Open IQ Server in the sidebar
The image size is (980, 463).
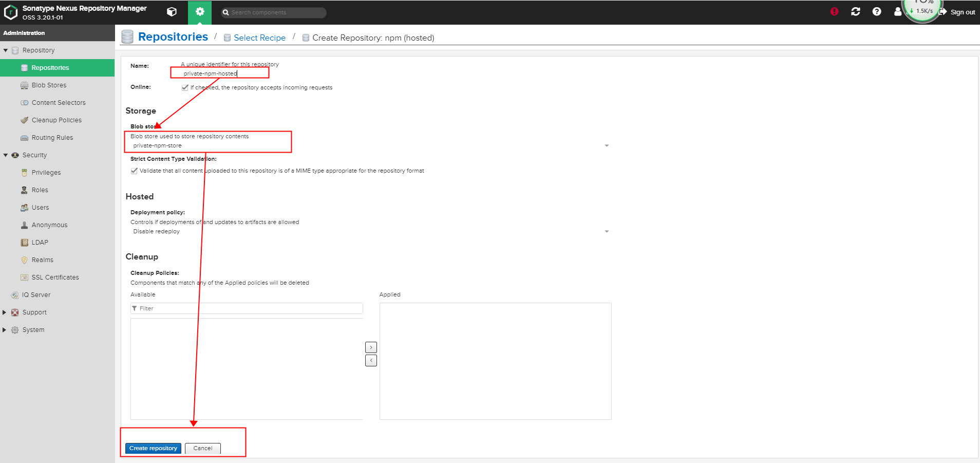[57, 295]
